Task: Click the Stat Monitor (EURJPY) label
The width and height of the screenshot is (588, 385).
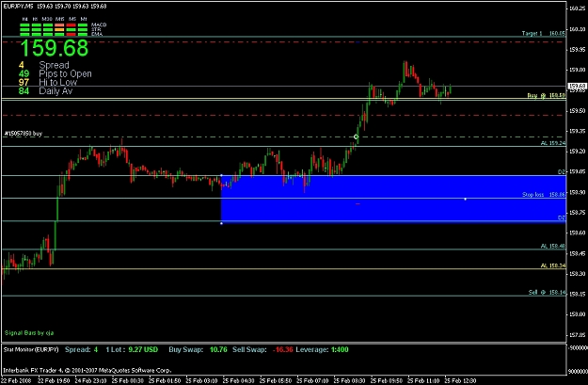Action: click(x=31, y=350)
